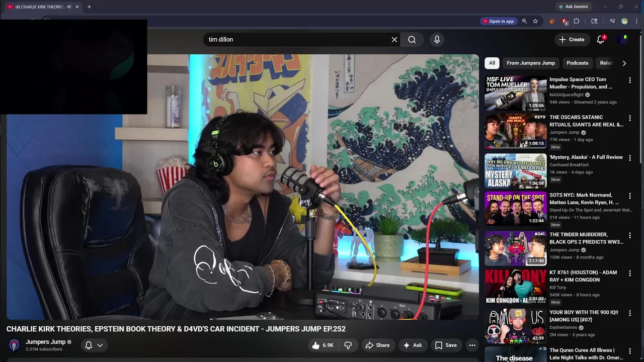Viewport: 644px width, 362px height.
Task: Click the Create button
Action: click(x=572, y=39)
